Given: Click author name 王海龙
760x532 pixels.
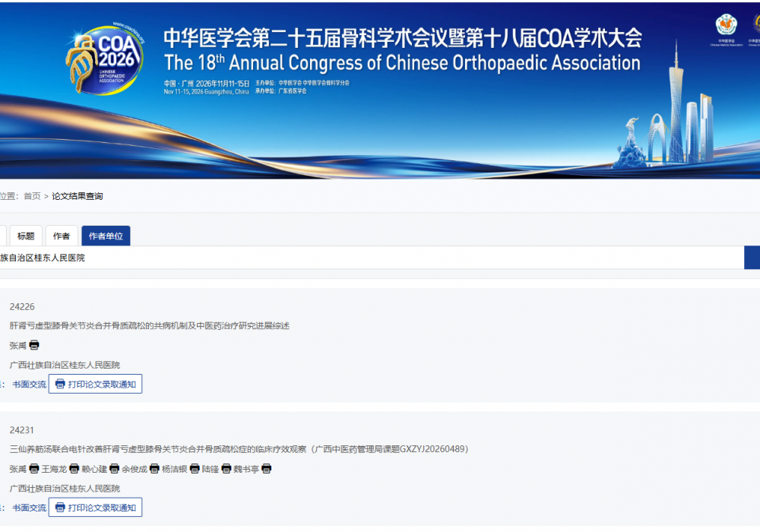Looking at the screenshot, I should [x=54, y=469].
